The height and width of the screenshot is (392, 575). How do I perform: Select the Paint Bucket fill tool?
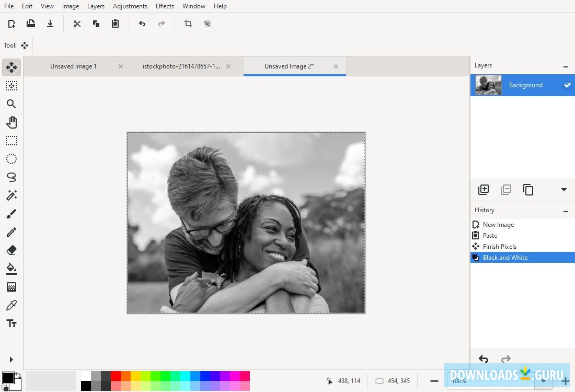pos(11,269)
